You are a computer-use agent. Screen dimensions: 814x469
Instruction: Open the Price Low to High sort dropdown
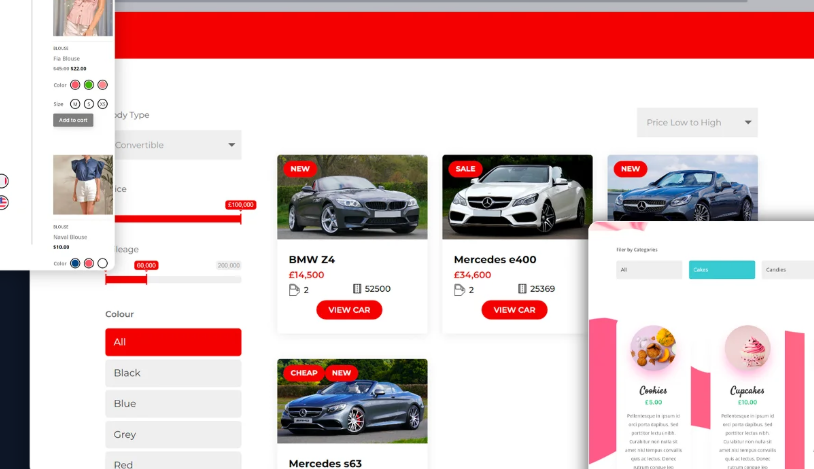click(697, 123)
